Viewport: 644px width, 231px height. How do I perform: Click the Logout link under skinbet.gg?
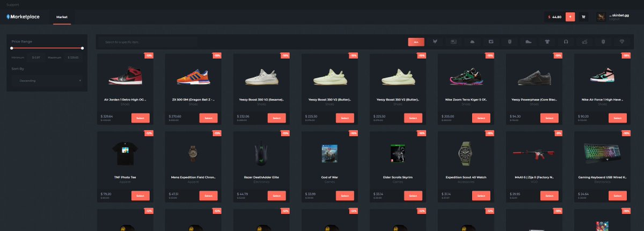pos(614,19)
